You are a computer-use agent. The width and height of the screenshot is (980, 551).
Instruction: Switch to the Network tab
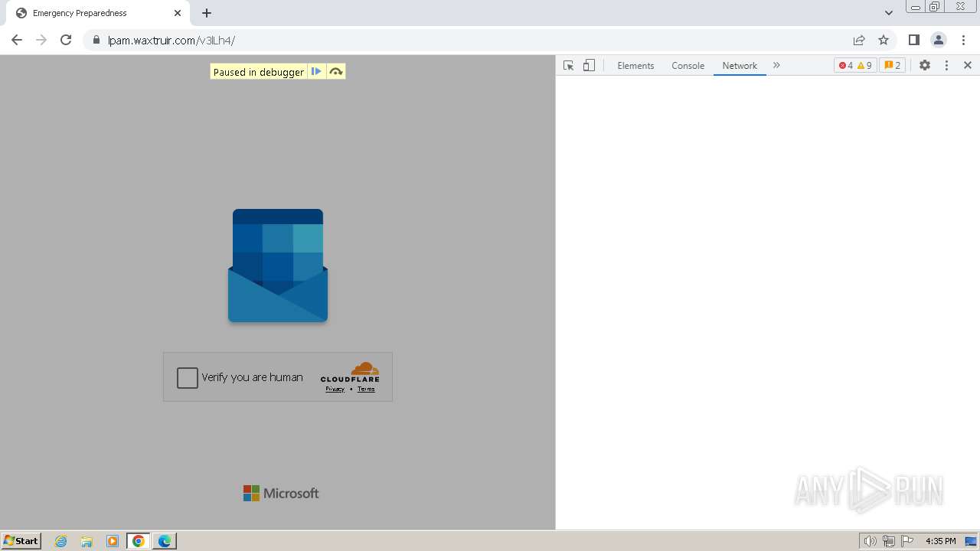pos(740,66)
